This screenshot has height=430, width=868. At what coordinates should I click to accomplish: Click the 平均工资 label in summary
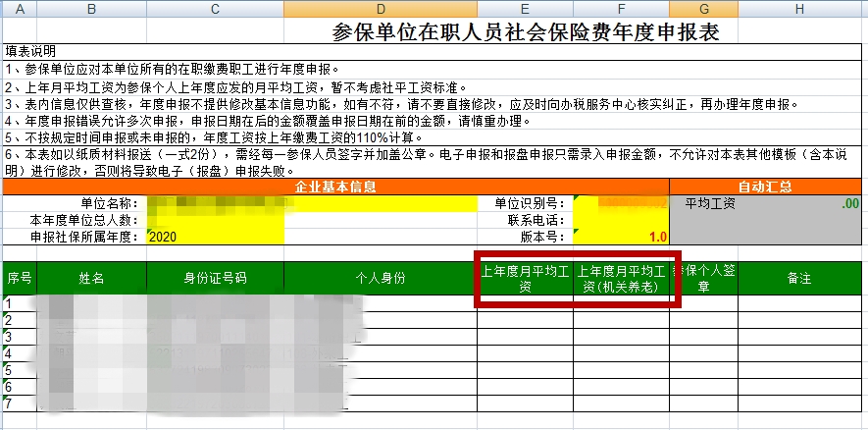(710, 203)
